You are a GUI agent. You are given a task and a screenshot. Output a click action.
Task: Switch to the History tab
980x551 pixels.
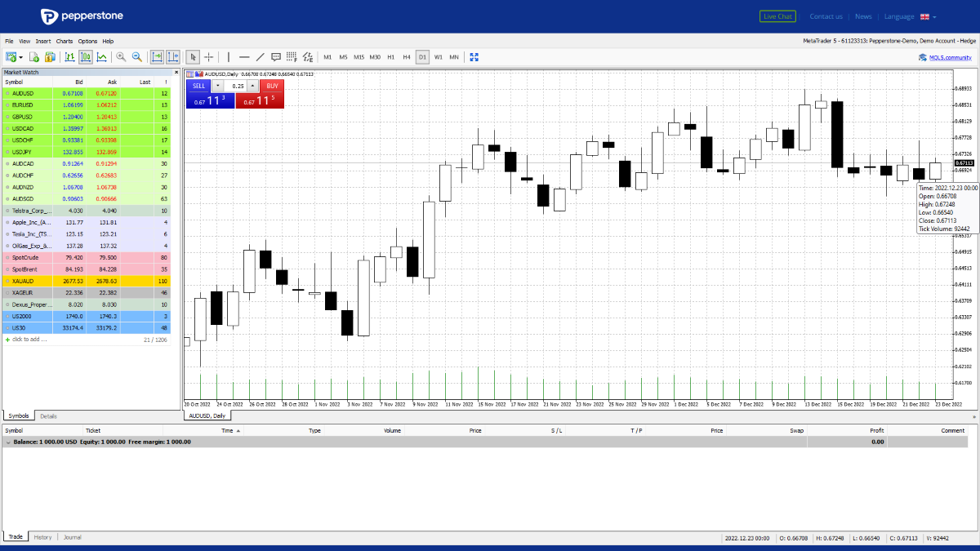(42, 537)
